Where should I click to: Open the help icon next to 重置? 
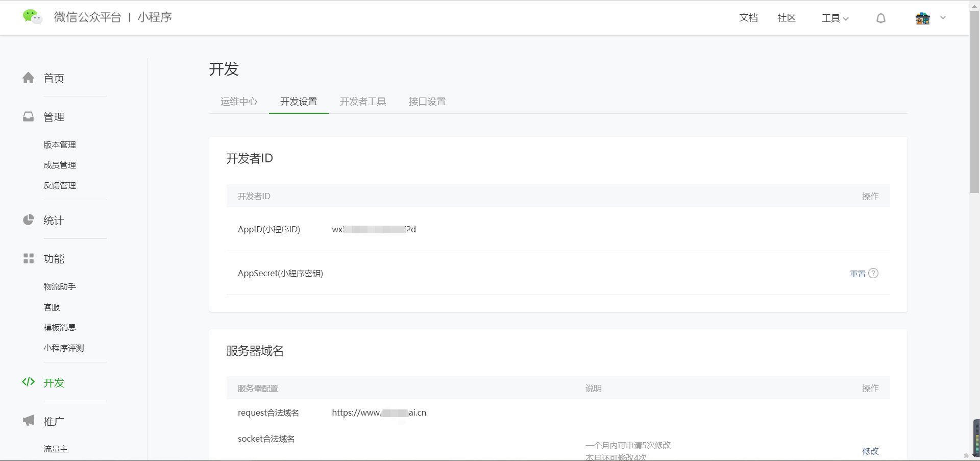coord(874,274)
